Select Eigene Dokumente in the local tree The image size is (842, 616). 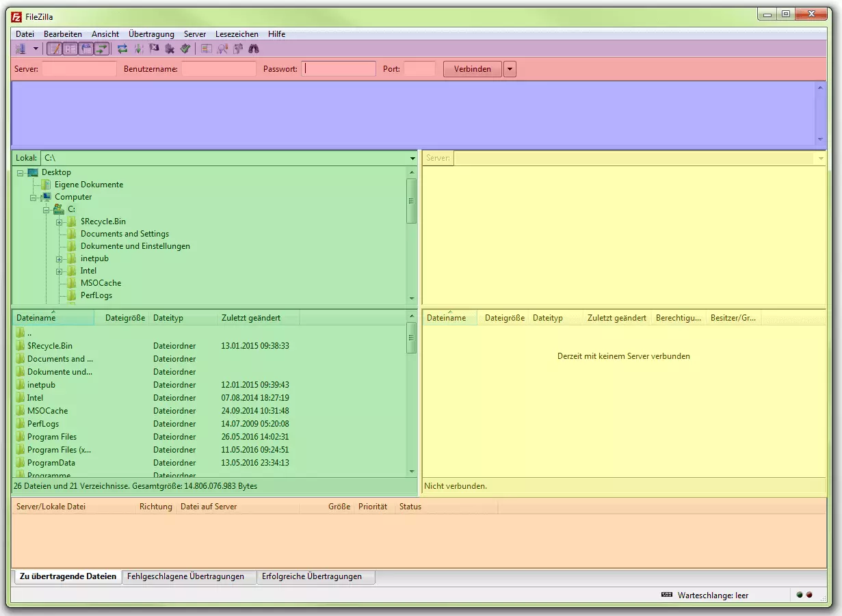[x=89, y=185]
